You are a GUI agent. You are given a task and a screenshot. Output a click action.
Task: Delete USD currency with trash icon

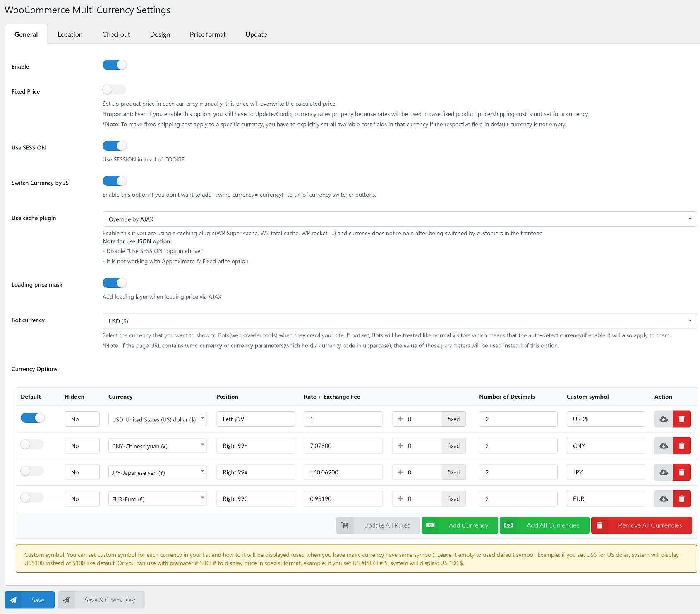point(682,419)
